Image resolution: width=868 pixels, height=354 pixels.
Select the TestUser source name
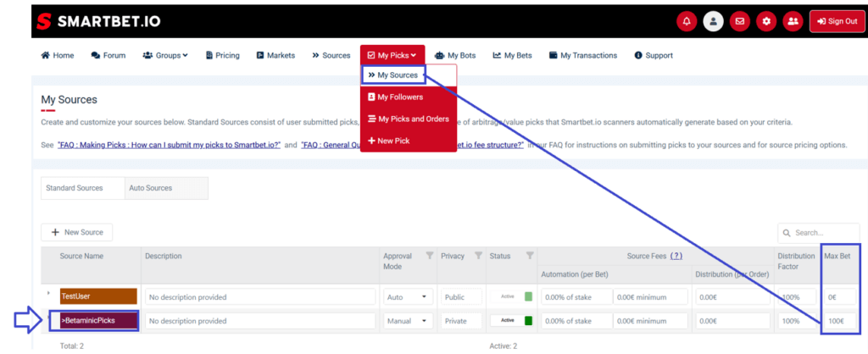(x=98, y=296)
